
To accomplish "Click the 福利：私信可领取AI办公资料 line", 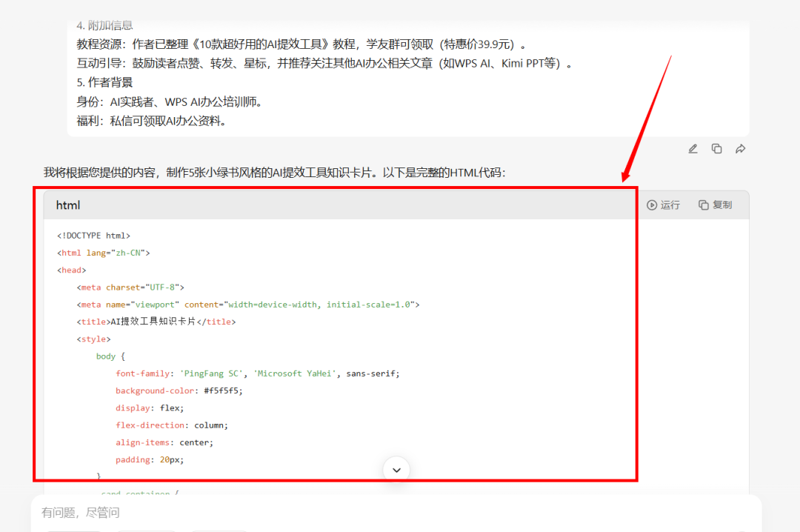I will 151,121.
